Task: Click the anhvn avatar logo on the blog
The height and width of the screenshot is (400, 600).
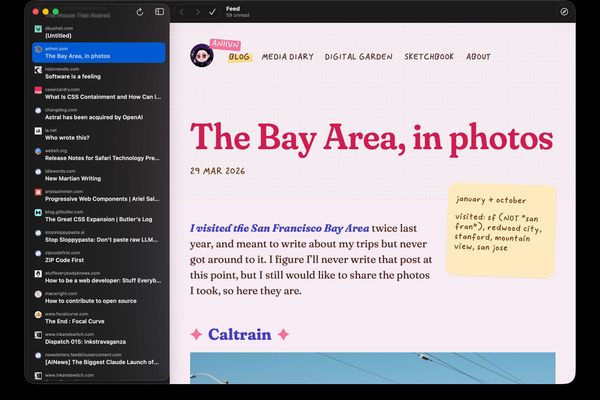Action: click(202, 56)
